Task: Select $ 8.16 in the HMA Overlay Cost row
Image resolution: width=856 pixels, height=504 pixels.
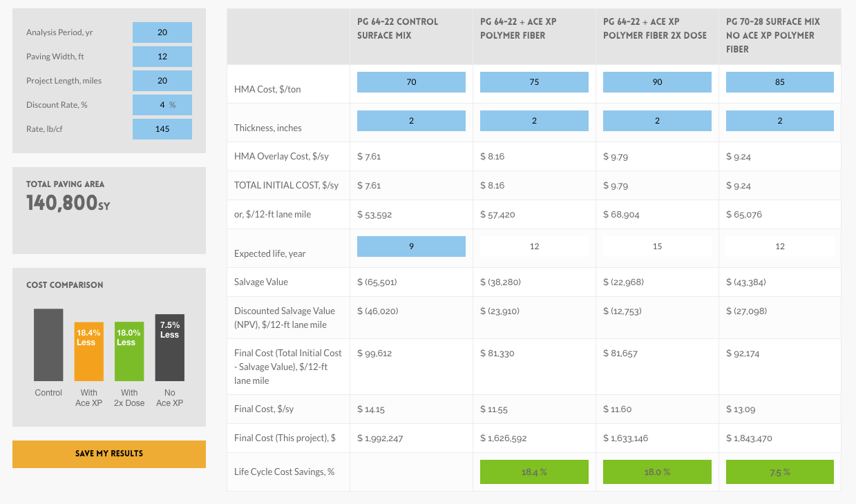Action: (x=493, y=157)
